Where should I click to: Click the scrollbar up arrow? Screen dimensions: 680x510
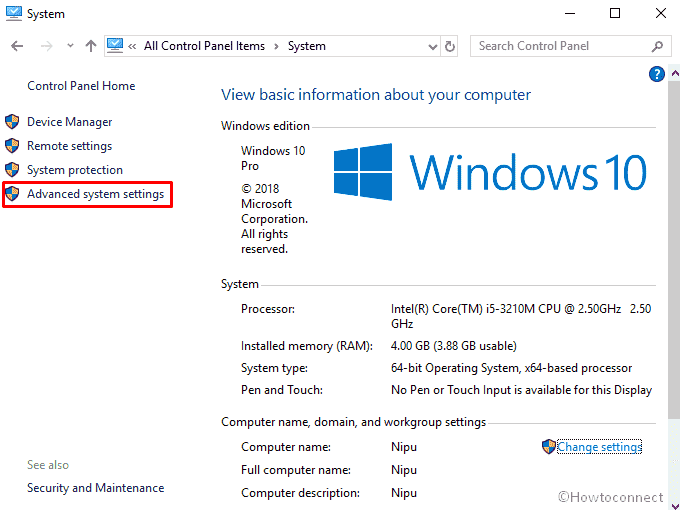(674, 74)
